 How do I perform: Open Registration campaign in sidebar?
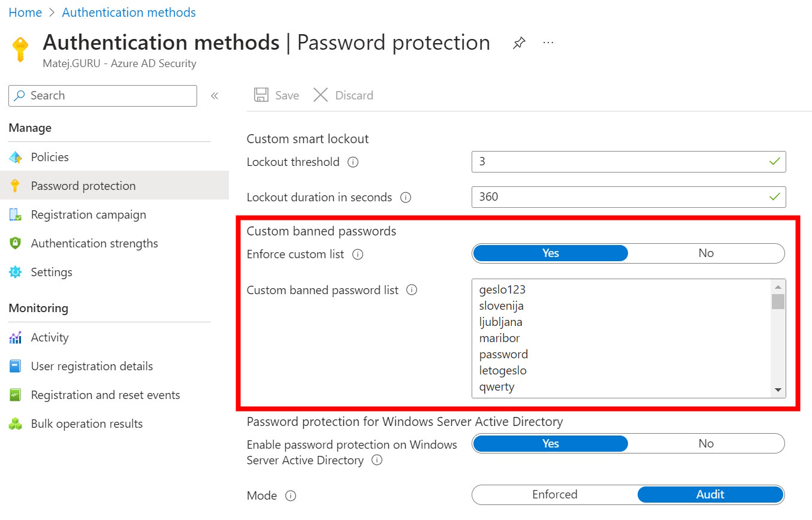88,214
